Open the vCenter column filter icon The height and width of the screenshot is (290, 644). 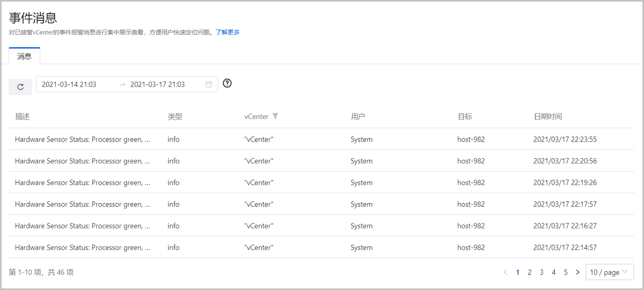(x=275, y=116)
